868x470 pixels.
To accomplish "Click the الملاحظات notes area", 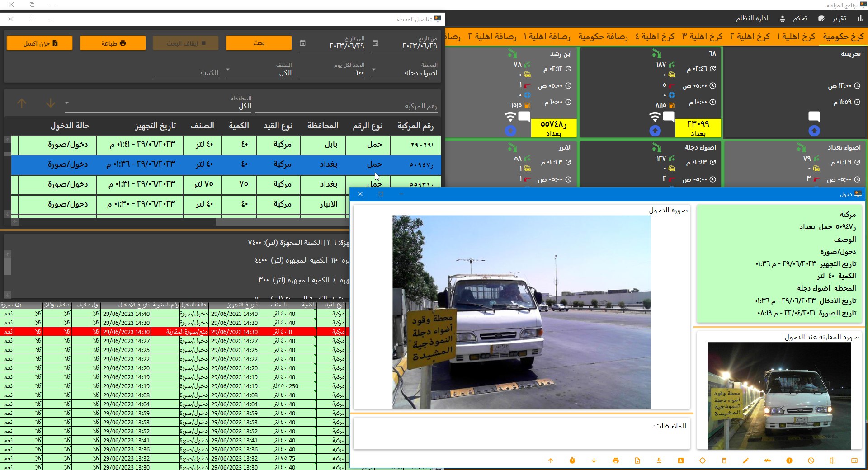I will click(521, 434).
